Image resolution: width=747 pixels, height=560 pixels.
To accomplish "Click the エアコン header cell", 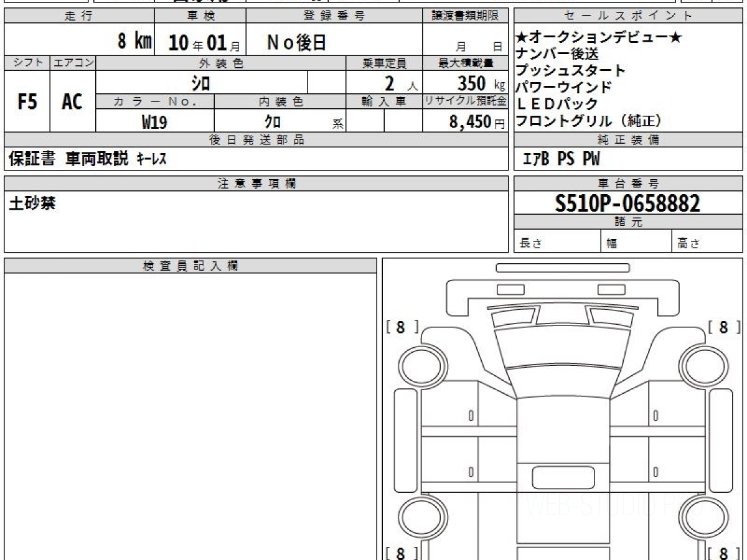I will [x=73, y=63].
